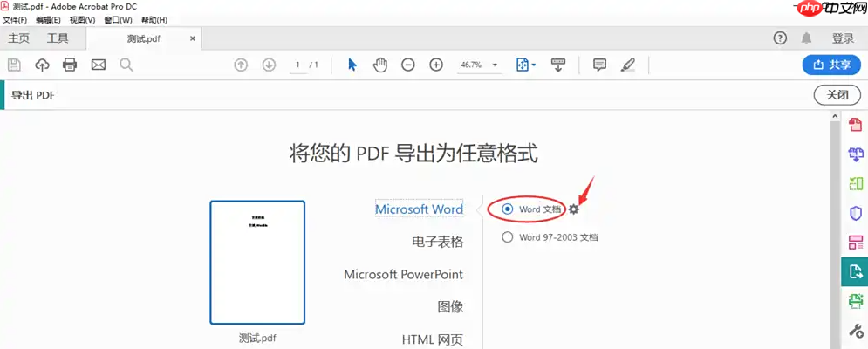
Task: Open Combine Files tool in sidebar
Action: pyautogui.click(x=856, y=154)
